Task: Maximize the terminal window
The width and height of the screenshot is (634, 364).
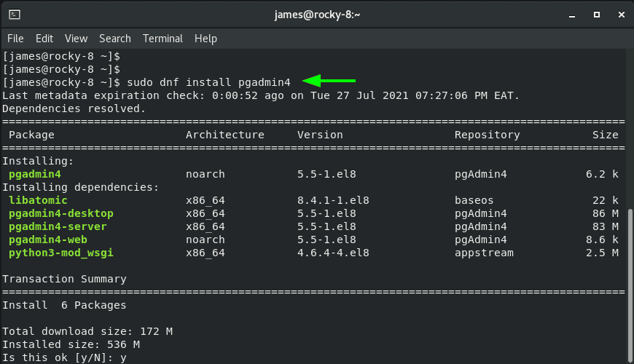Action: coord(596,15)
